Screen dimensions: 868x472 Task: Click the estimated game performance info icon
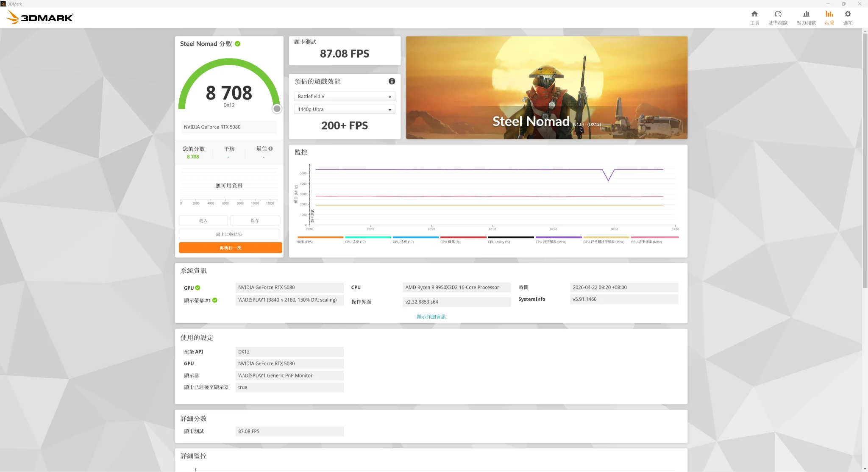click(392, 81)
